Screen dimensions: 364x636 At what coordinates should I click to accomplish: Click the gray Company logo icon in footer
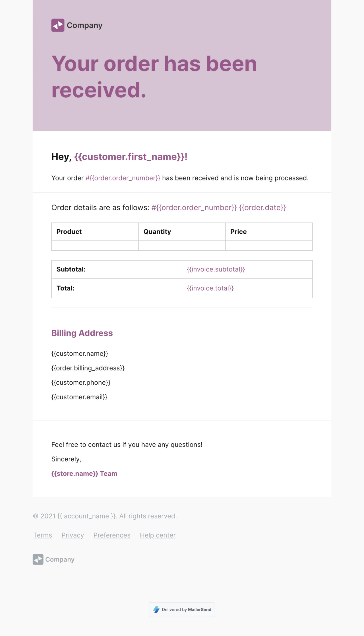[x=38, y=559]
